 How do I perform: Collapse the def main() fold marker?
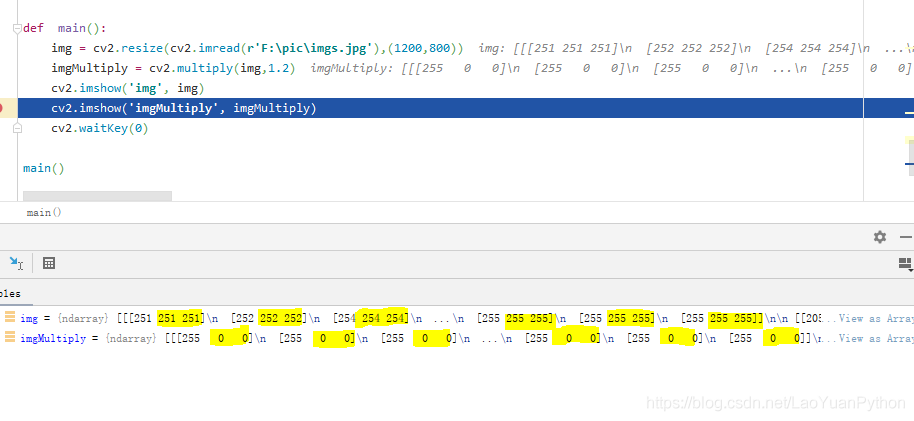pyautogui.click(x=17, y=28)
